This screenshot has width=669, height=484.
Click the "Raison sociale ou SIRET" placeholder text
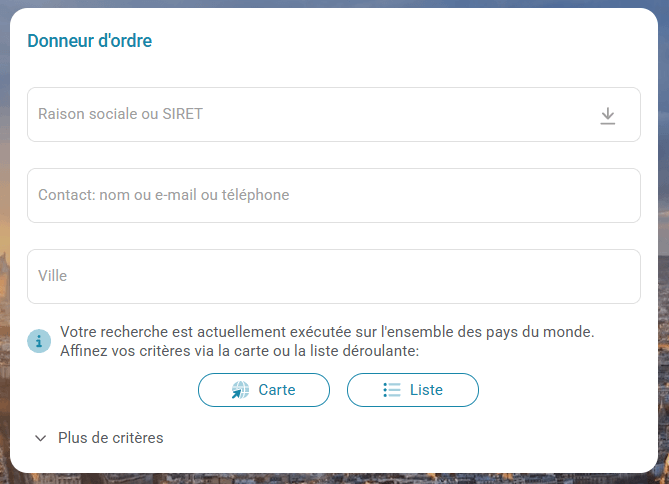[x=120, y=115]
